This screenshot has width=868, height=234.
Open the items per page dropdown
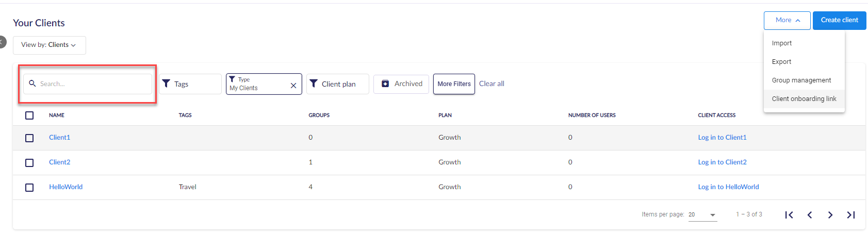click(x=702, y=214)
